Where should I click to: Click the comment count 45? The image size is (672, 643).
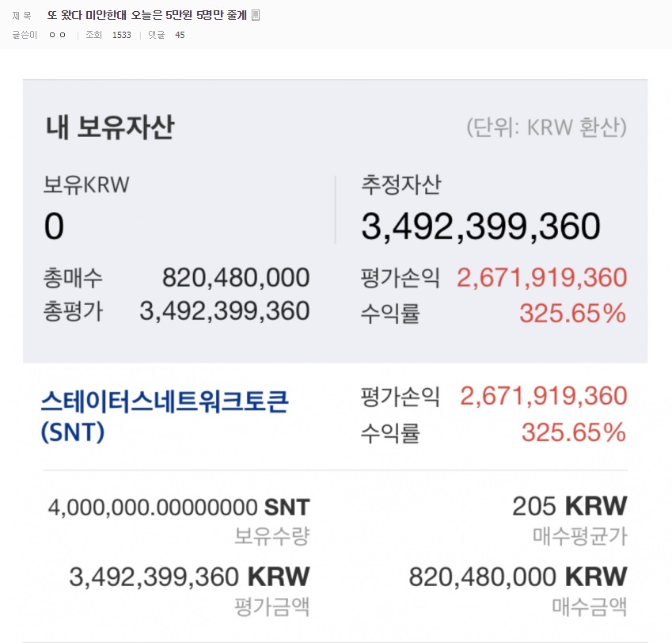[x=180, y=35]
